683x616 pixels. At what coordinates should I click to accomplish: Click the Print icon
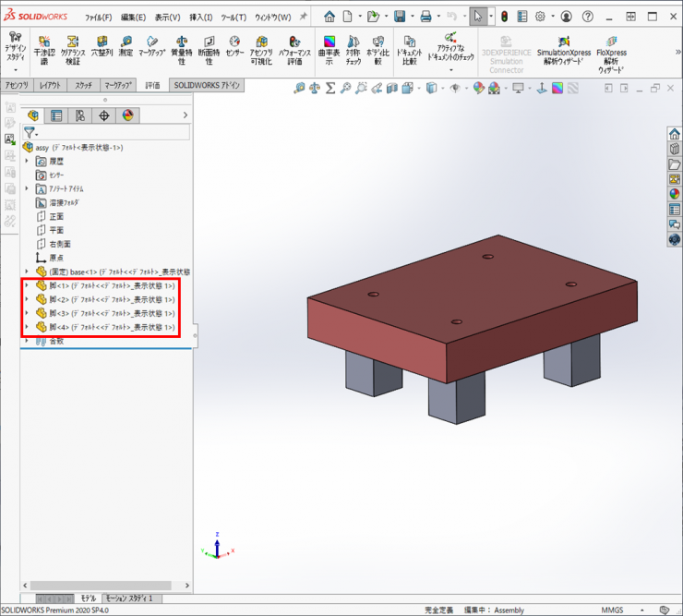tap(425, 17)
